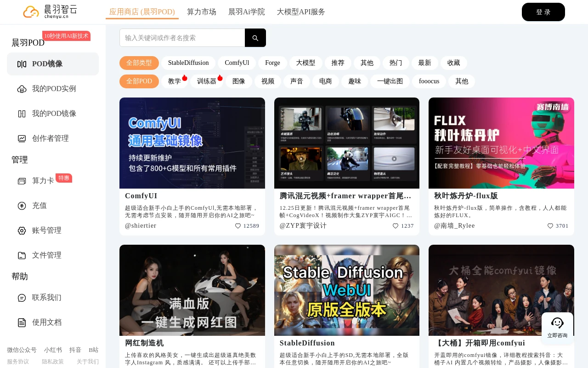Click the search magnifier button
The image size is (588, 368).
(x=255, y=38)
